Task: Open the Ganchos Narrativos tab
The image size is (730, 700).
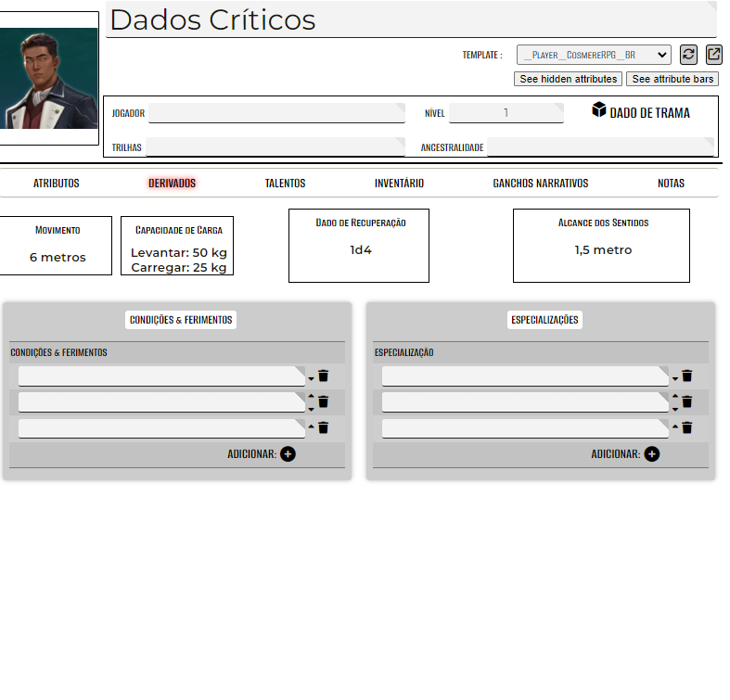Action: coord(541,184)
